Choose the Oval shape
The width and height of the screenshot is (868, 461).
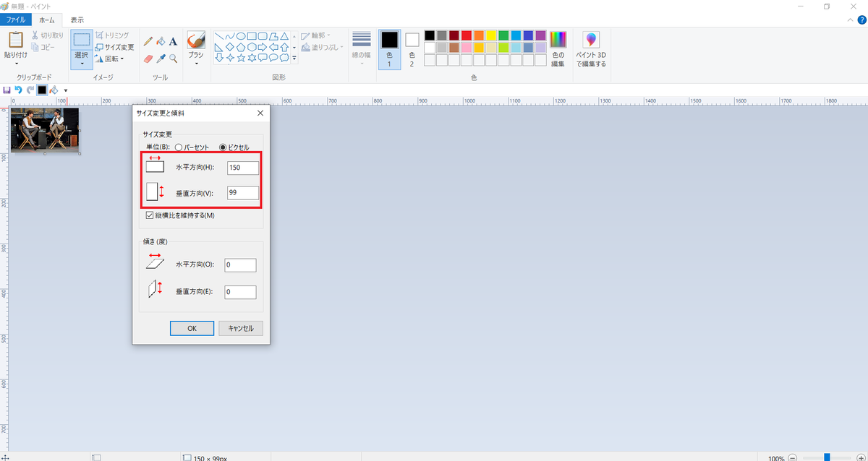[240, 36]
